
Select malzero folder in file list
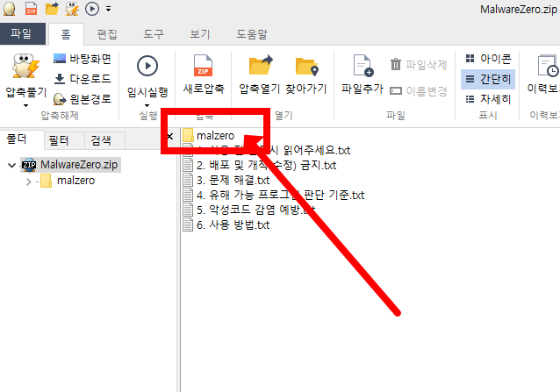click(209, 136)
